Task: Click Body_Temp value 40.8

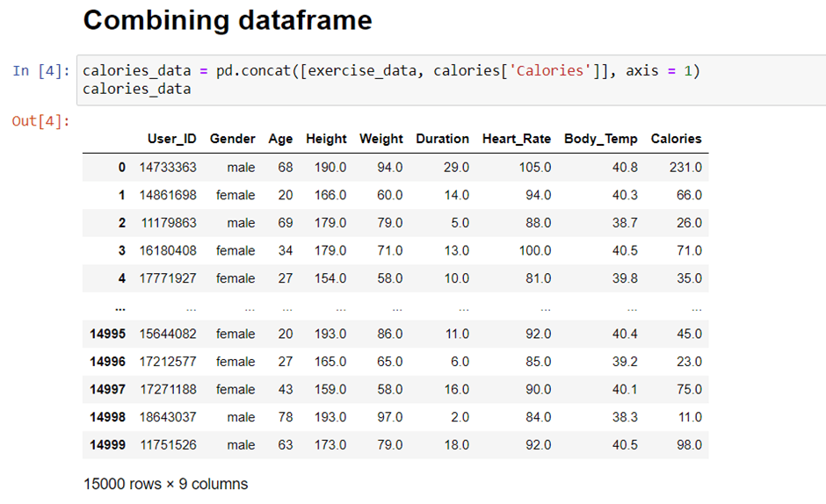Action: (x=625, y=168)
